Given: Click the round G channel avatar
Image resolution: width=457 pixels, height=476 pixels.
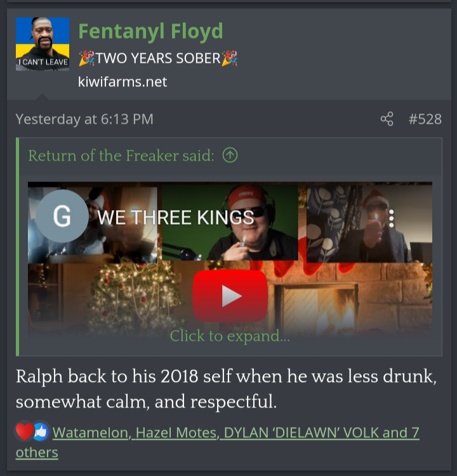Looking at the screenshot, I should point(62,216).
